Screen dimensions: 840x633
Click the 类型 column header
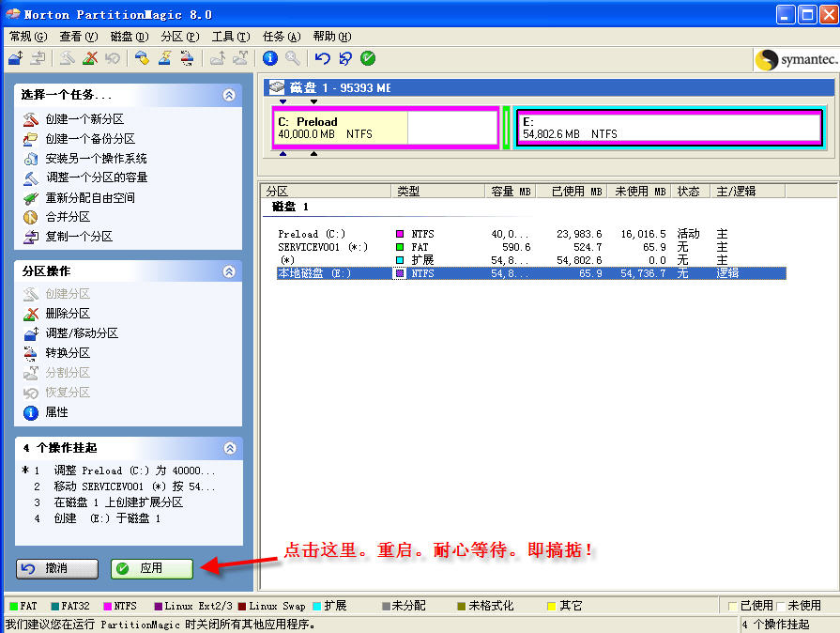pos(438,192)
